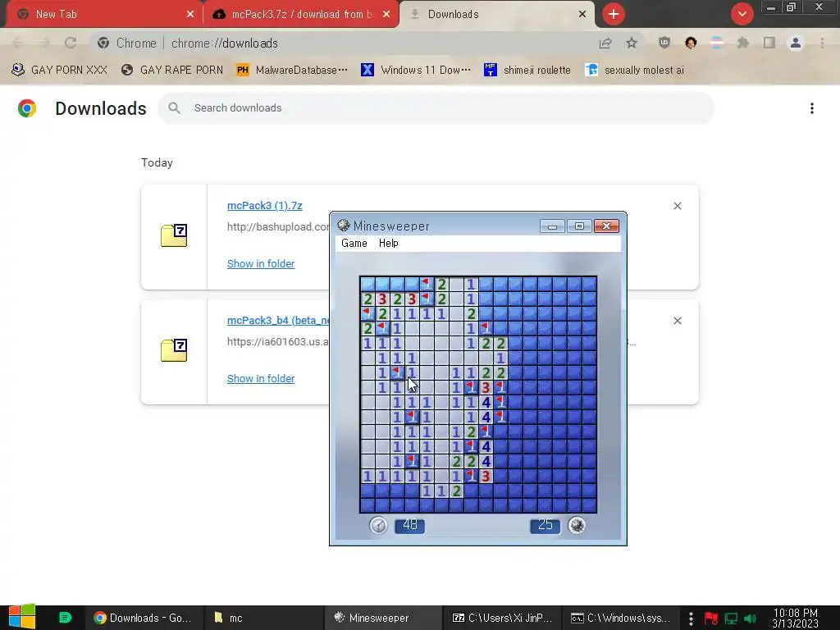The height and width of the screenshot is (630, 840).
Task: Expand hidden system tray icons
Action: coord(691,619)
